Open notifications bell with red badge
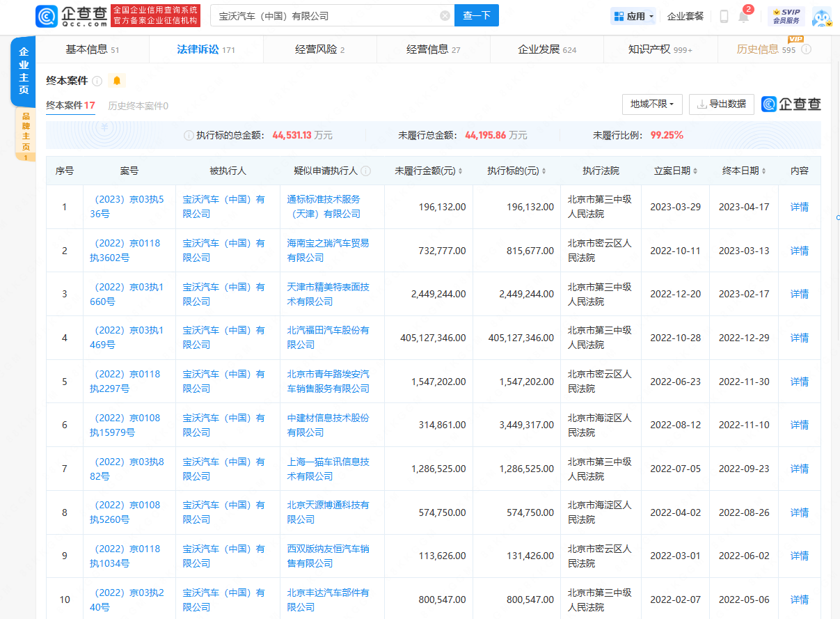 (743, 16)
